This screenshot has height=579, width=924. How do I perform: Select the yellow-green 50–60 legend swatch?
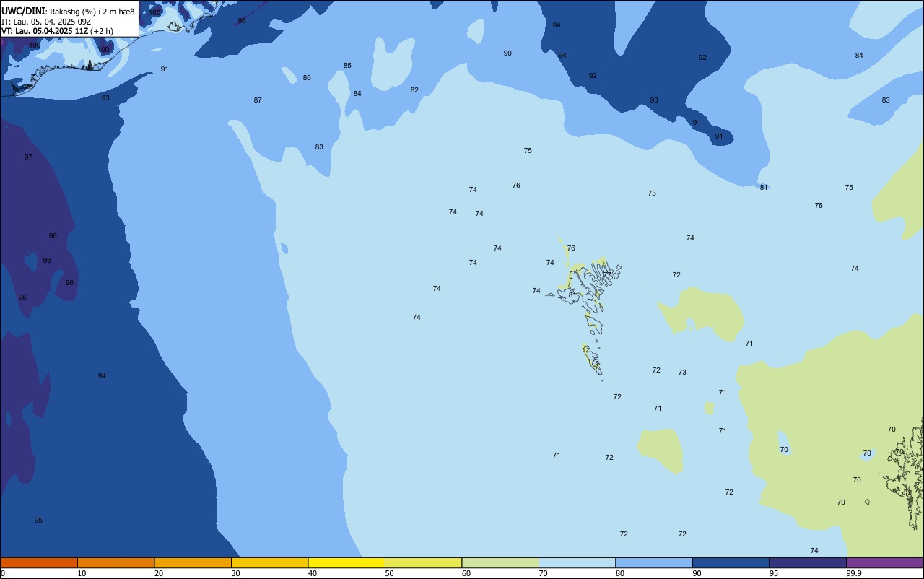423,562
